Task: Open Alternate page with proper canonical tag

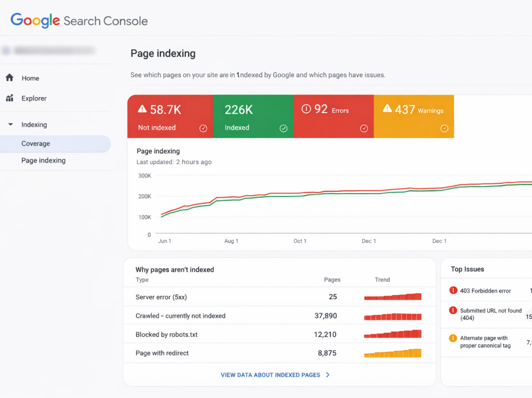Action: [x=485, y=342]
